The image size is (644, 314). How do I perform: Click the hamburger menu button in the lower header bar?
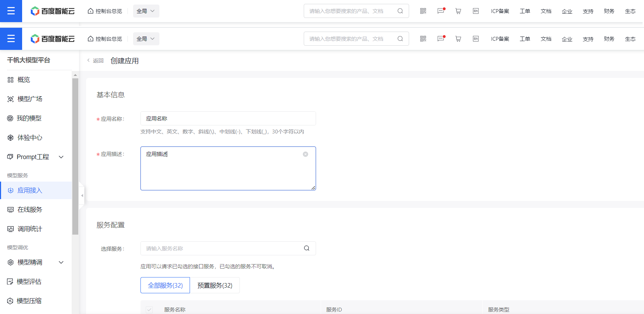[11, 39]
